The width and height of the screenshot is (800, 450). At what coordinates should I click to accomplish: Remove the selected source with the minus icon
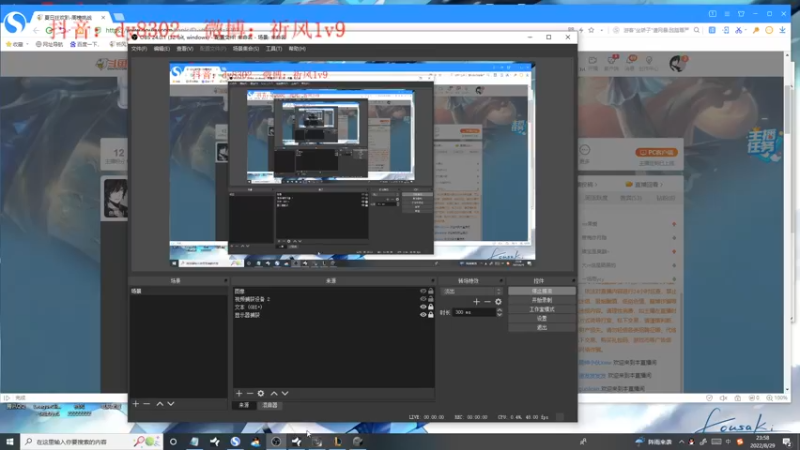[250, 393]
